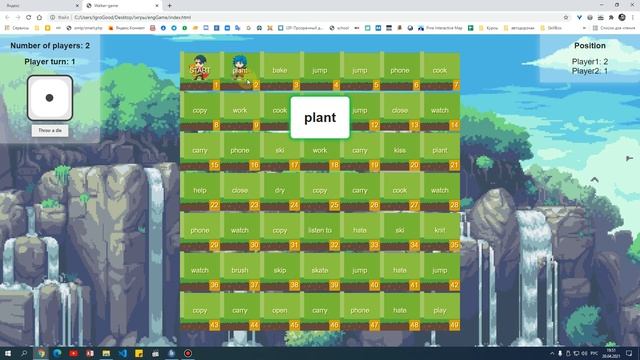The height and width of the screenshot is (360, 640).
Task: Open a new browser tab with plus
Action: [169, 6]
